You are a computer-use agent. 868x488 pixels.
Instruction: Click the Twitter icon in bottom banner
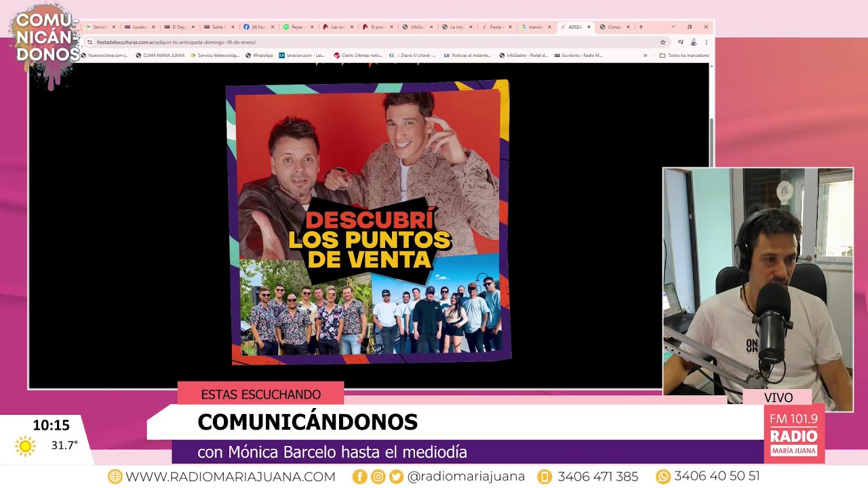coord(396,476)
